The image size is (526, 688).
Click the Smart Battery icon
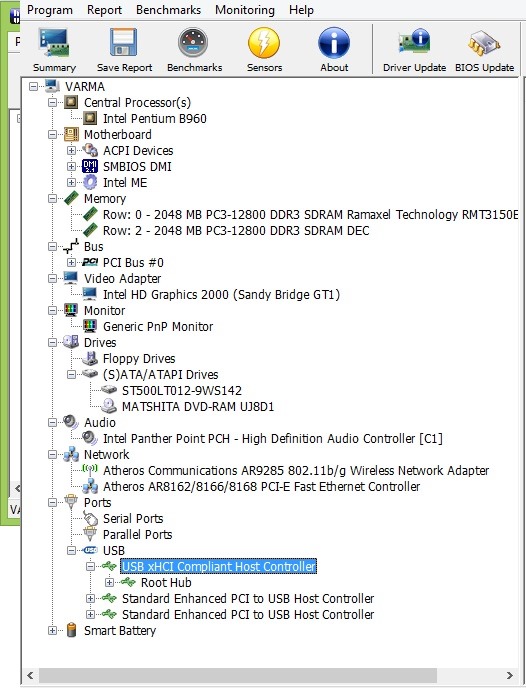71,631
